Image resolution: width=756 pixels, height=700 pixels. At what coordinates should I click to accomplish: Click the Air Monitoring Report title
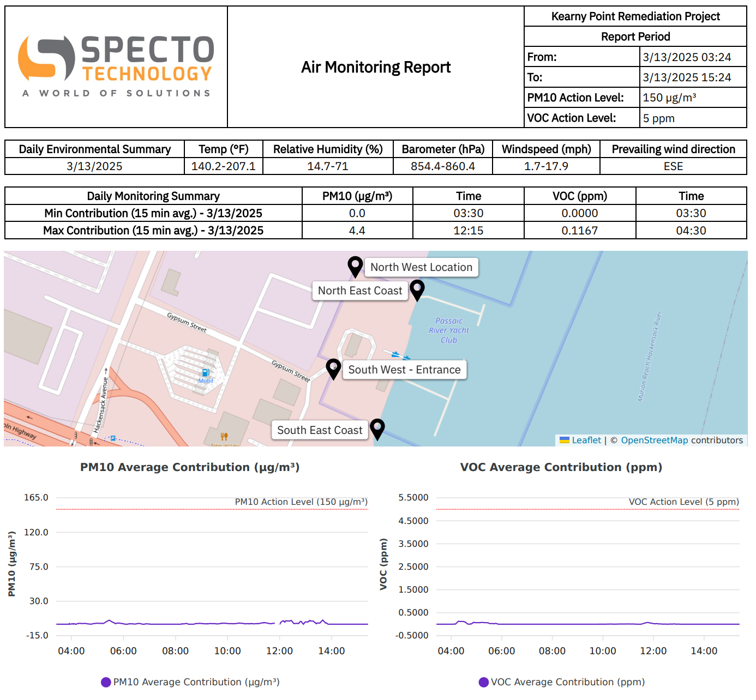click(x=376, y=67)
